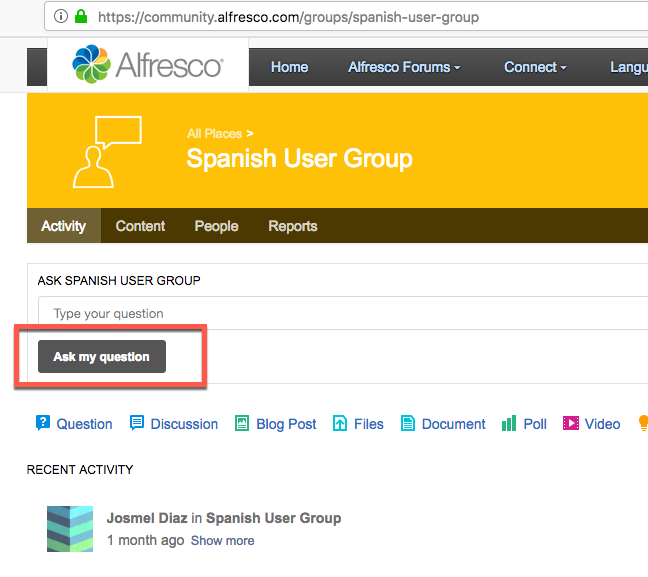Click the Alfresco logo
Image resolution: width=648 pixels, height=577 pixels.
pyautogui.click(x=148, y=64)
